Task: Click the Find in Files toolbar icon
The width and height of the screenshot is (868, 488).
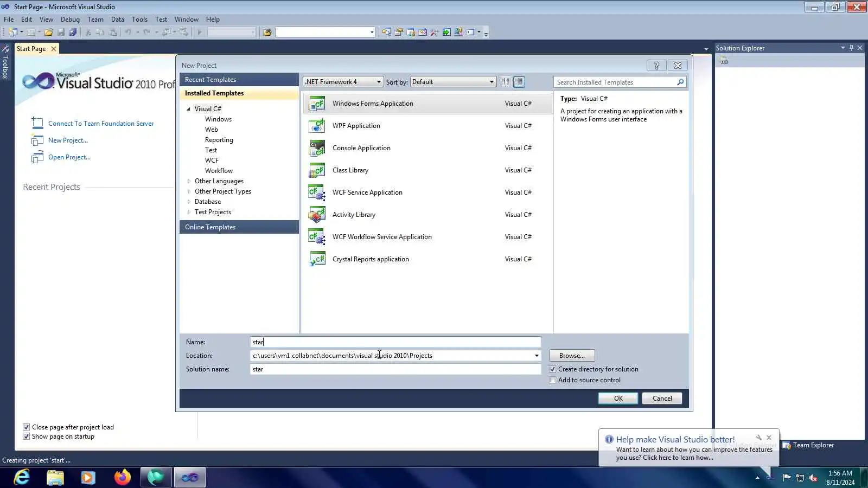Action: [267, 33]
